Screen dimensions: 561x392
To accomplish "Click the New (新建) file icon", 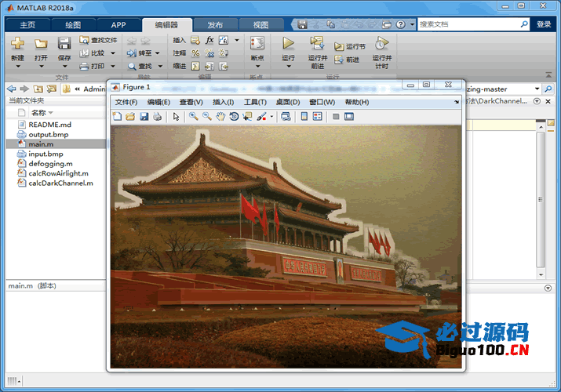I will 17,43.
